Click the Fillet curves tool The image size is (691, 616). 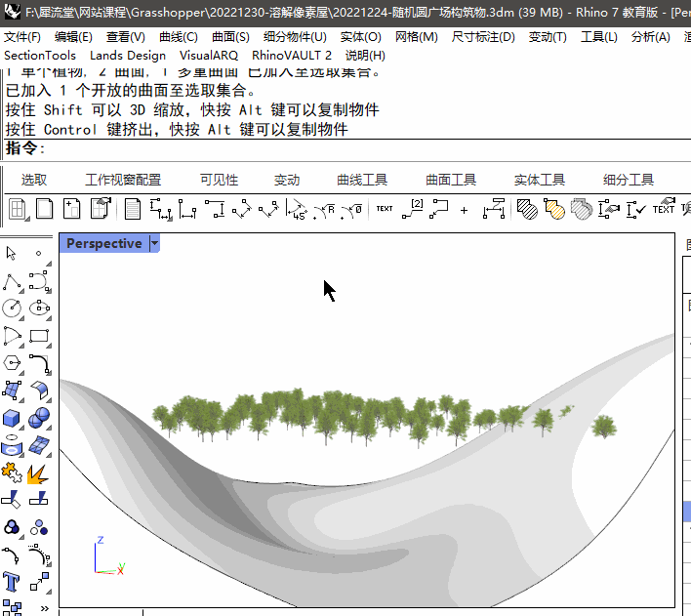40,364
